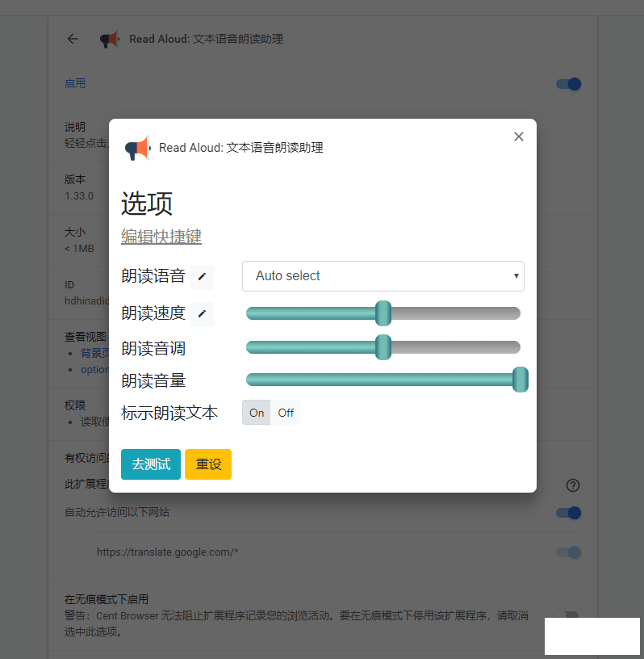Open the 编辑快捷键 link

point(161,236)
